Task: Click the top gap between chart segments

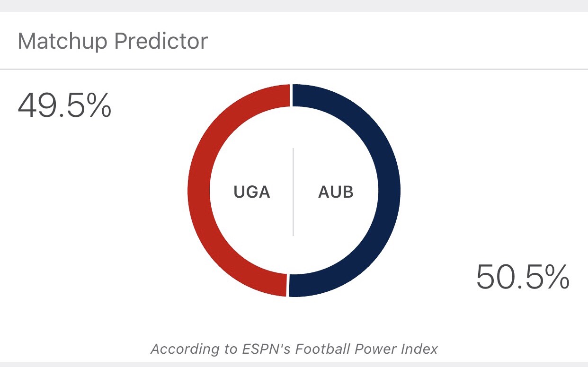Action: tap(291, 95)
